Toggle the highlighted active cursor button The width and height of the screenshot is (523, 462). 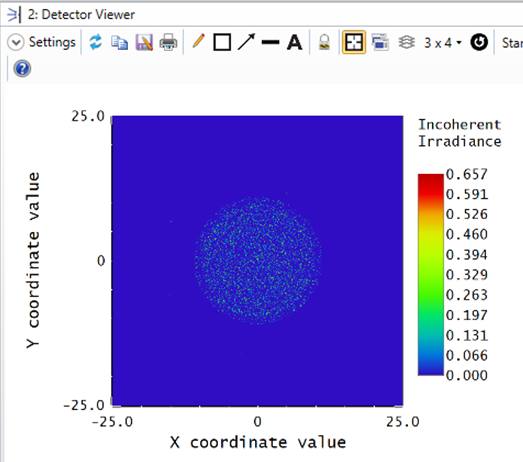coord(354,42)
